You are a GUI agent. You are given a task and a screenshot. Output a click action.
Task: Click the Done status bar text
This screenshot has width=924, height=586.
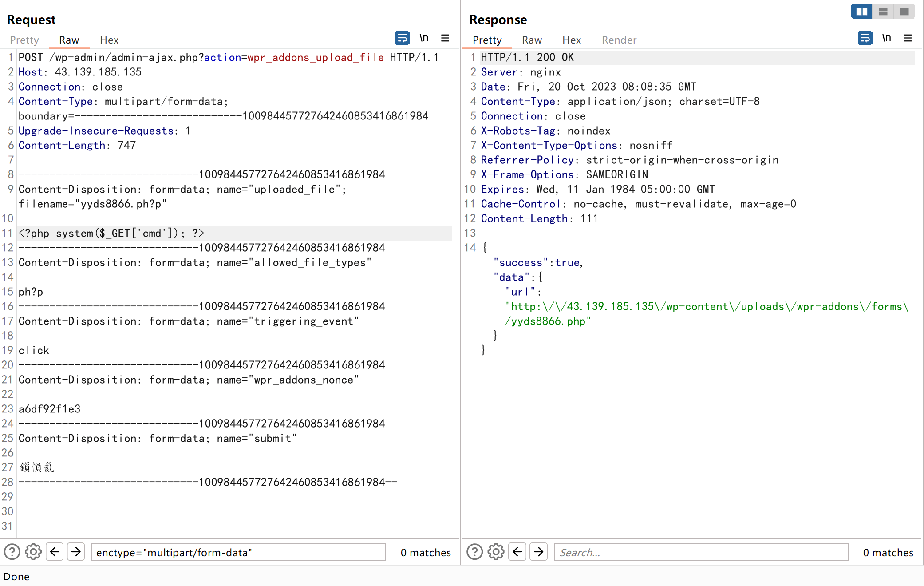tap(16, 577)
